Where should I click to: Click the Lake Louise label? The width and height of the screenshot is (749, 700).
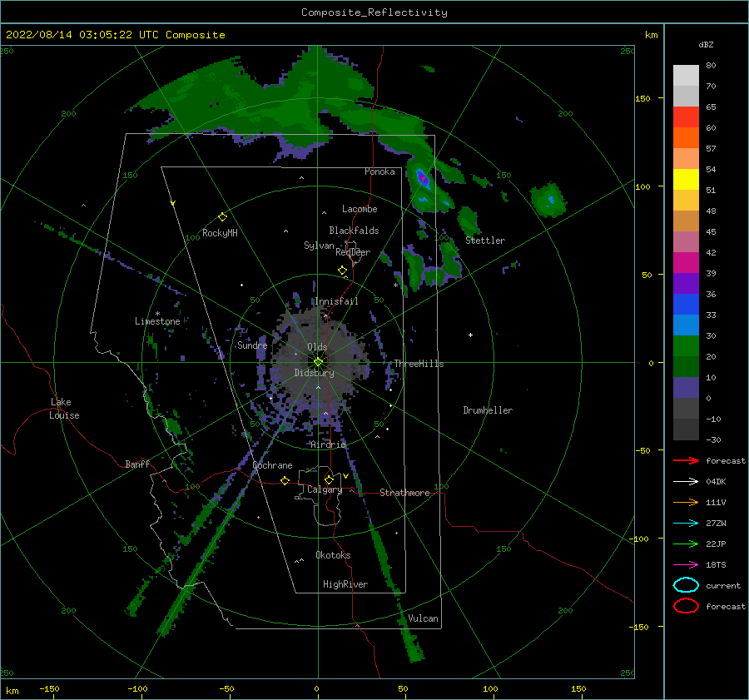coord(64,409)
